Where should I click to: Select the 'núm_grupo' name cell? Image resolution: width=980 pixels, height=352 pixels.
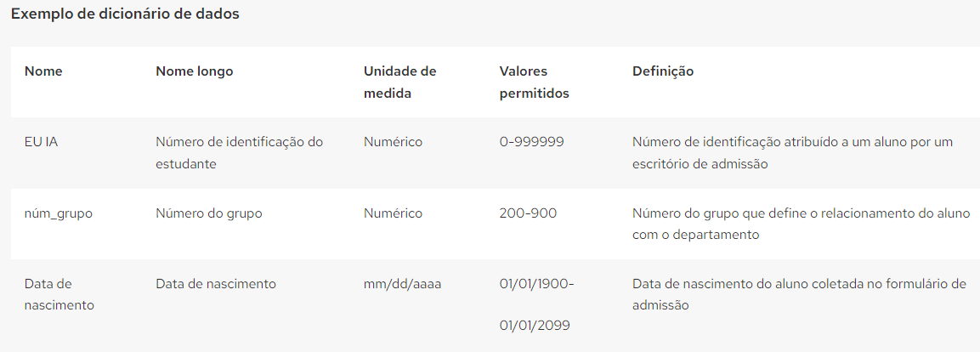coord(59,213)
